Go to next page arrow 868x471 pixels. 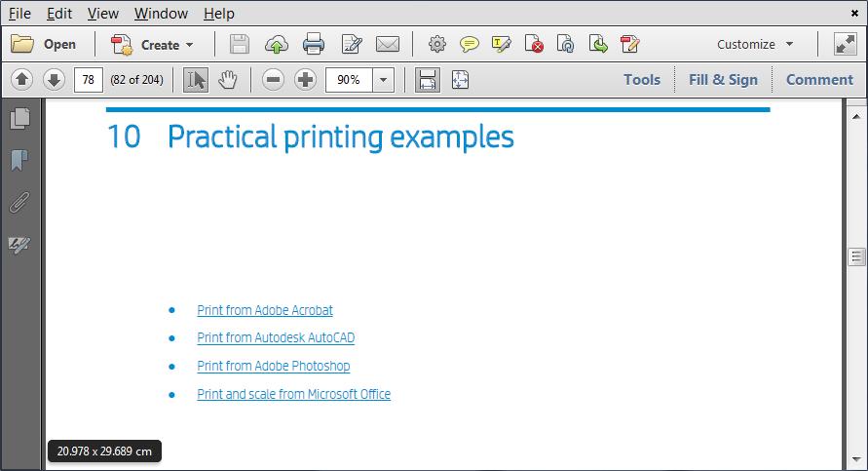(54, 80)
